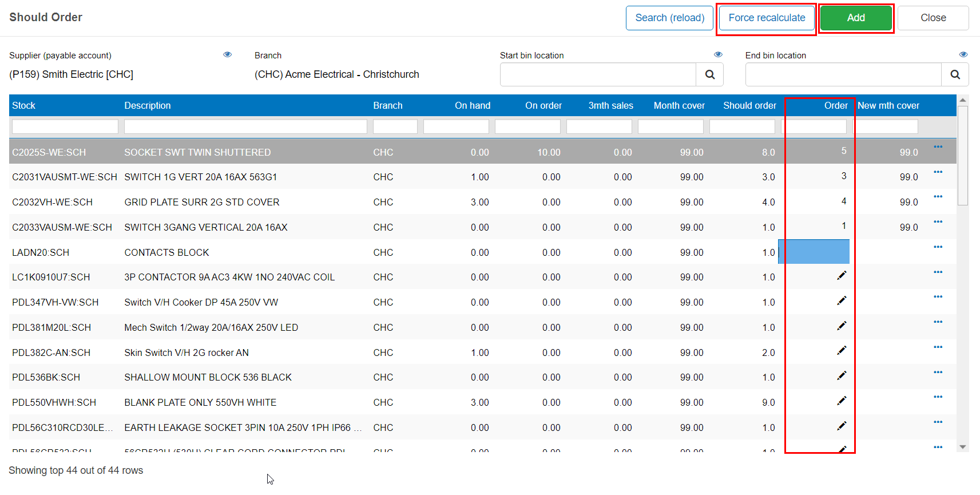Click the BLANK PLATE ONLY 550VH WHITE description
Screen dimensions: 980x495
(x=200, y=402)
